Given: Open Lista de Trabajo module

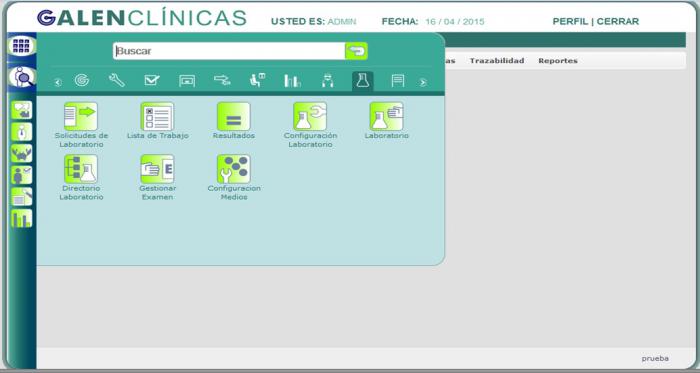Looking at the screenshot, I should pyautogui.click(x=158, y=121).
